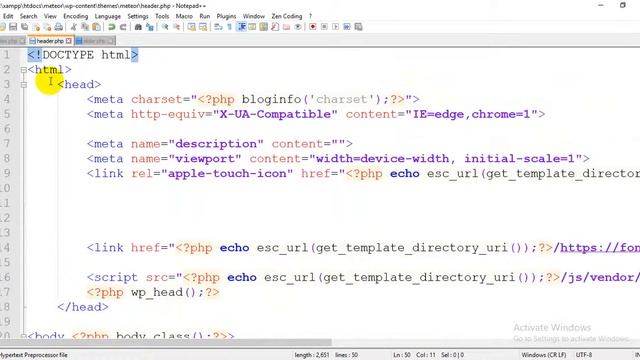640x360 pixels.
Task: Toggle the highlighted indent guide button
Action: point(242,27)
